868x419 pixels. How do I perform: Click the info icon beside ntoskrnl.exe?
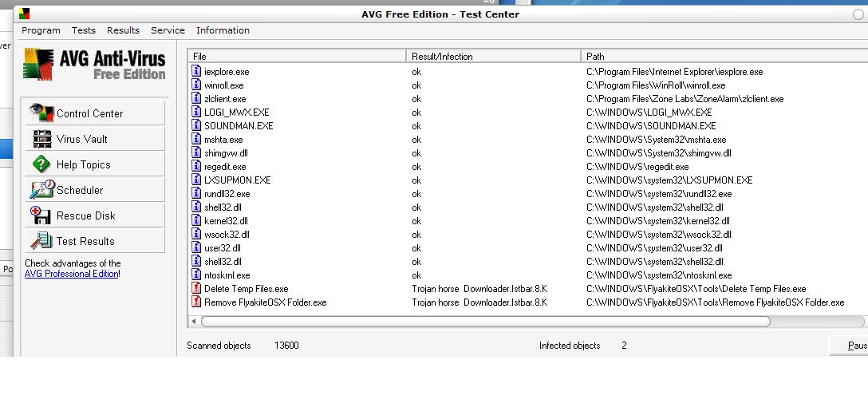click(196, 275)
